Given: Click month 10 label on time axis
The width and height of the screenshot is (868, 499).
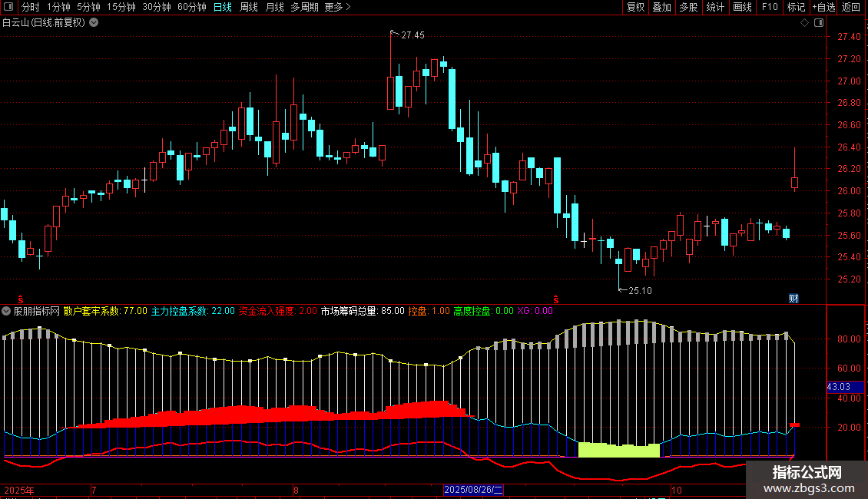Looking at the screenshot, I should pyautogui.click(x=676, y=490).
